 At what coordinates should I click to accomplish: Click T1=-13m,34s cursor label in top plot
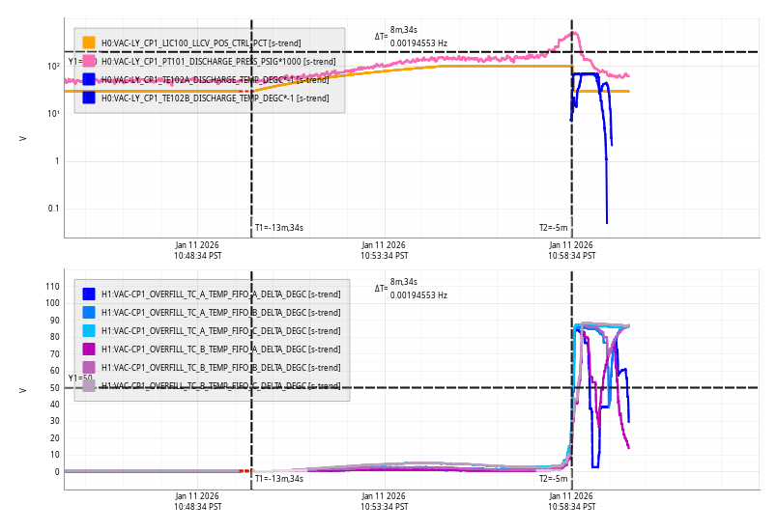(279, 228)
